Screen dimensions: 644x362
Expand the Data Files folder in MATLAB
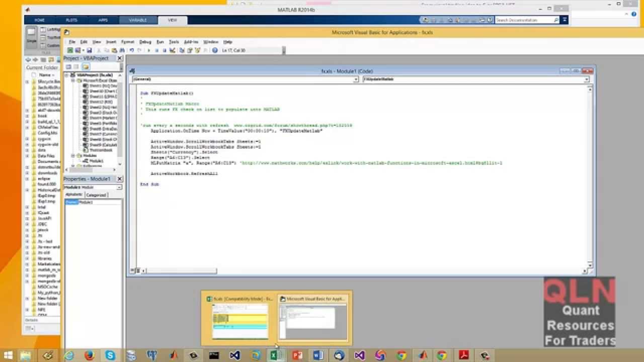coord(28,155)
